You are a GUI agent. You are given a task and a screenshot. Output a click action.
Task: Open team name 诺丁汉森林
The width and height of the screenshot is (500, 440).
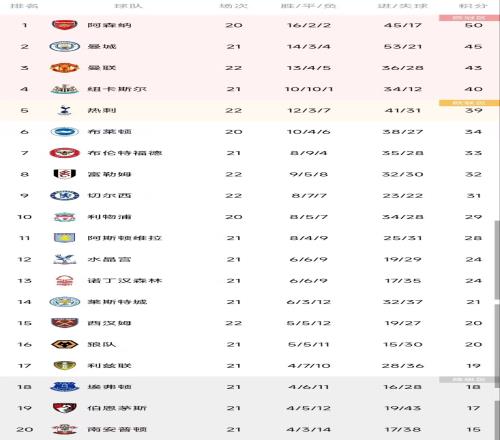[125, 281]
